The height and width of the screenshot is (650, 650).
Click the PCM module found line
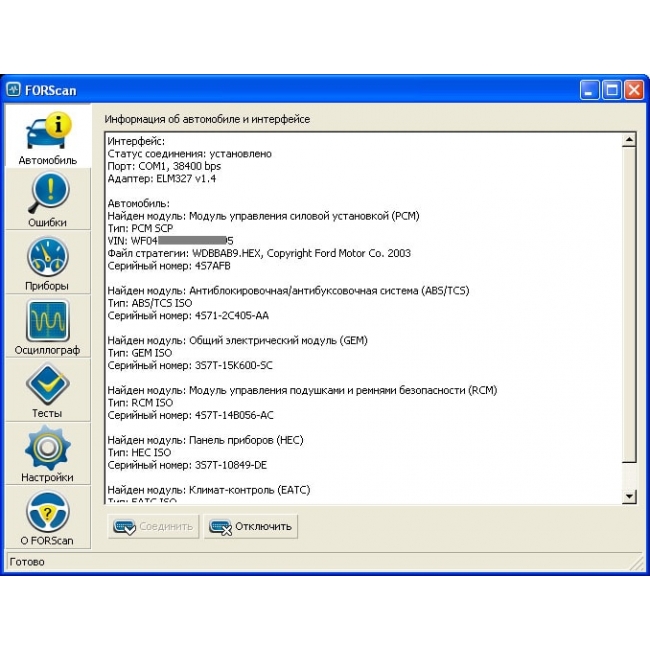point(263,216)
